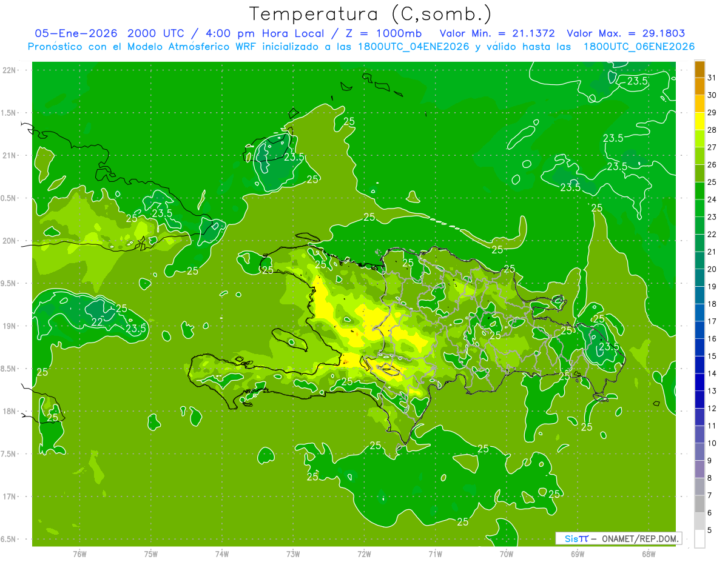Click the "71W" longitude axis label
This screenshot has height=562, width=728.
pos(436,554)
